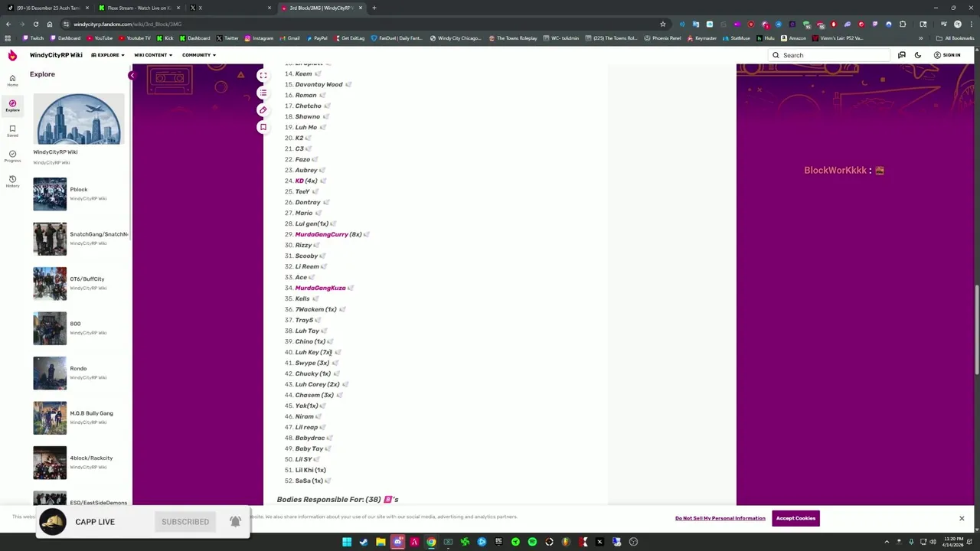Open Chrome three-dot menu
The width and height of the screenshot is (980, 551).
[971, 24]
